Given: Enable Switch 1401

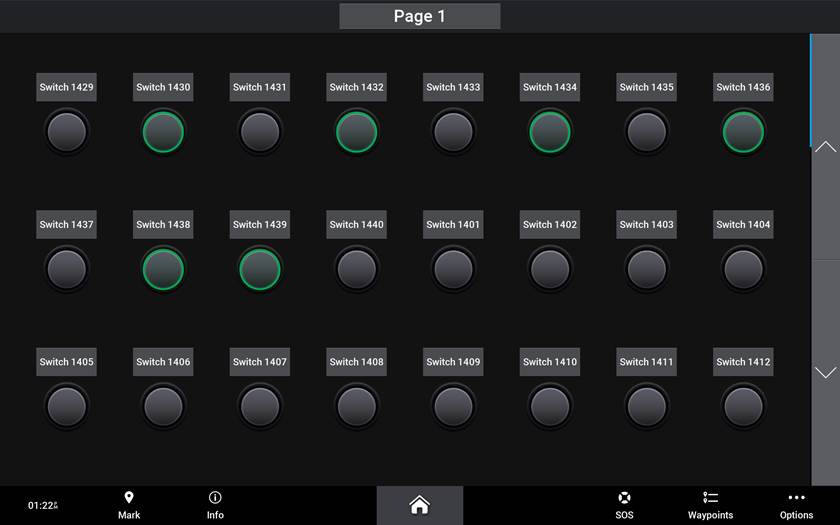Looking at the screenshot, I should coord(453,269).
